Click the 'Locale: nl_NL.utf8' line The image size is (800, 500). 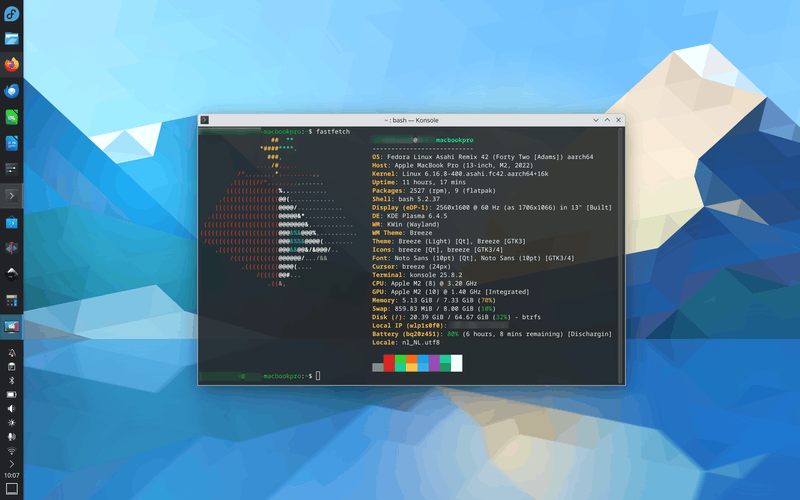click(406, 342)
